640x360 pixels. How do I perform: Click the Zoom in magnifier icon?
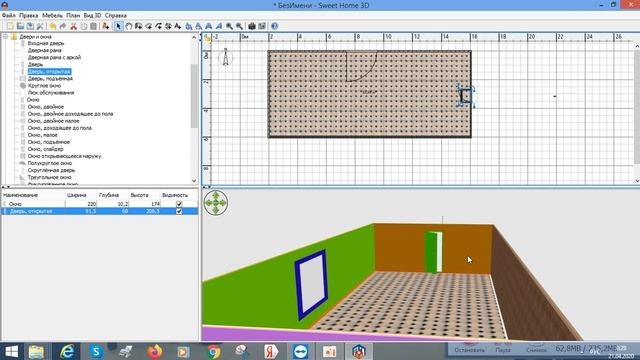[x=229, y=26]
